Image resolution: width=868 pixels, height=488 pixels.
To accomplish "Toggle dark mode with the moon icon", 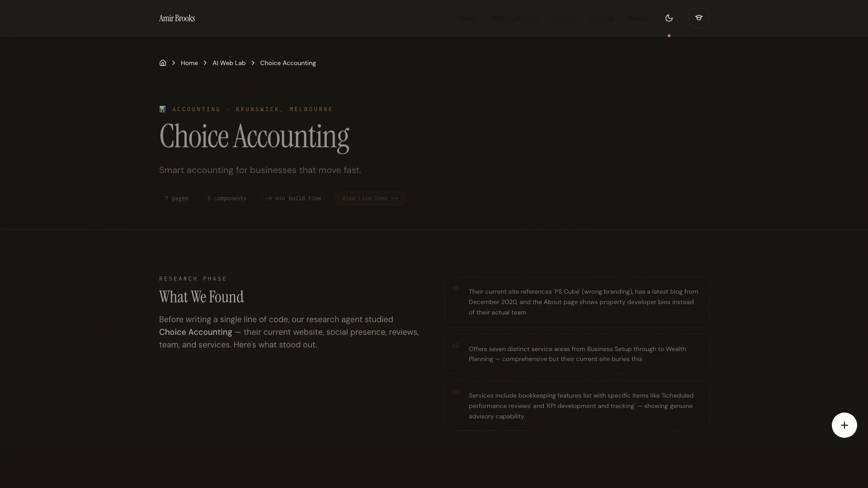I will (669, 18).
